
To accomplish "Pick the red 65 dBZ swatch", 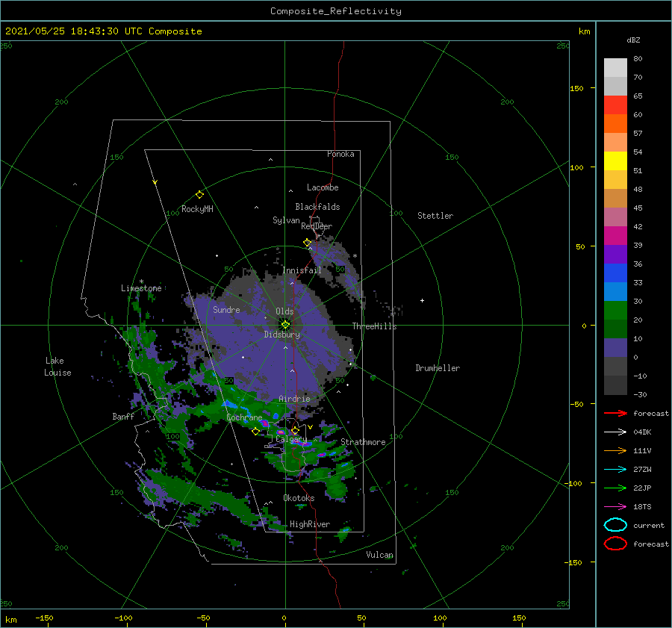I will pyautogui.click(x=615, y=105).
